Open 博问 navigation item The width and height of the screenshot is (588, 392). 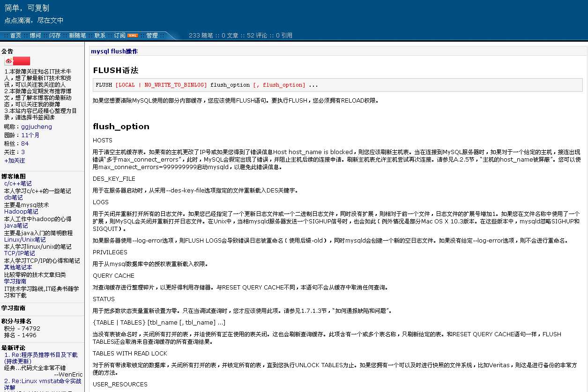(35, 36)
